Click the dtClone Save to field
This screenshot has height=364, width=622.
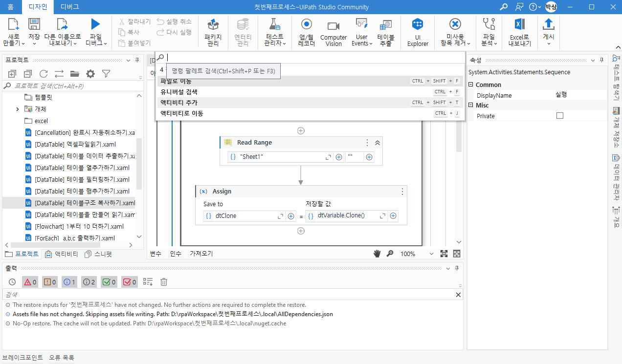pyautogui.click(x=244, y=216)
